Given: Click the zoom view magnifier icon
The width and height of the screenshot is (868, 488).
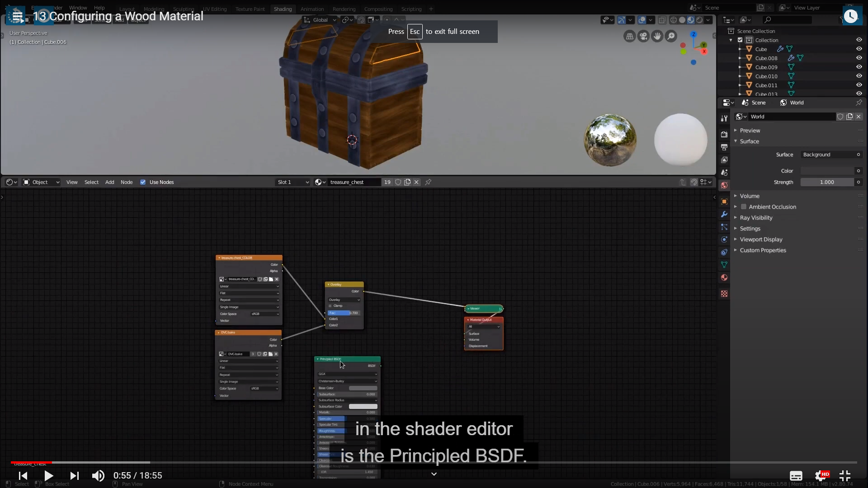Looking at the screenshot, I should click(671, 36).
